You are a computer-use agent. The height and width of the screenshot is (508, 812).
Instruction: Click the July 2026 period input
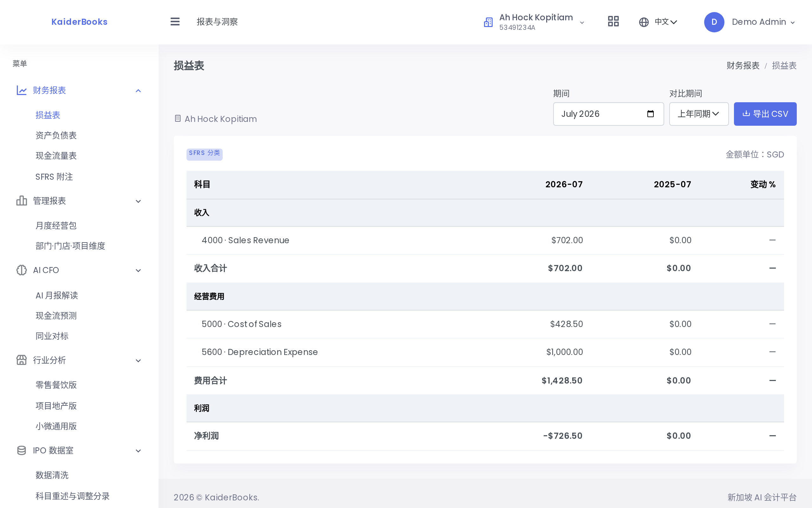pos(608,114)
